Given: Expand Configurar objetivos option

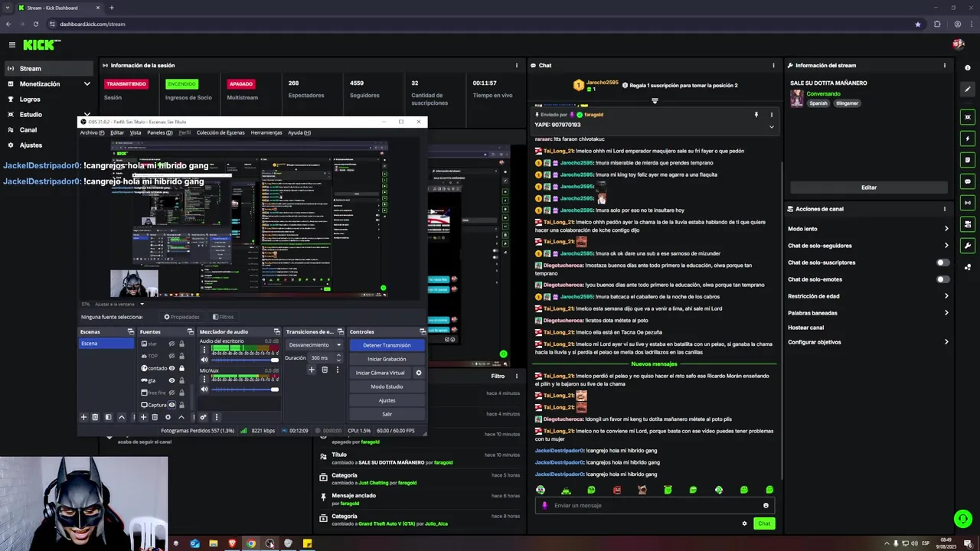Looking at the screenshot, I should coord(946,342).
